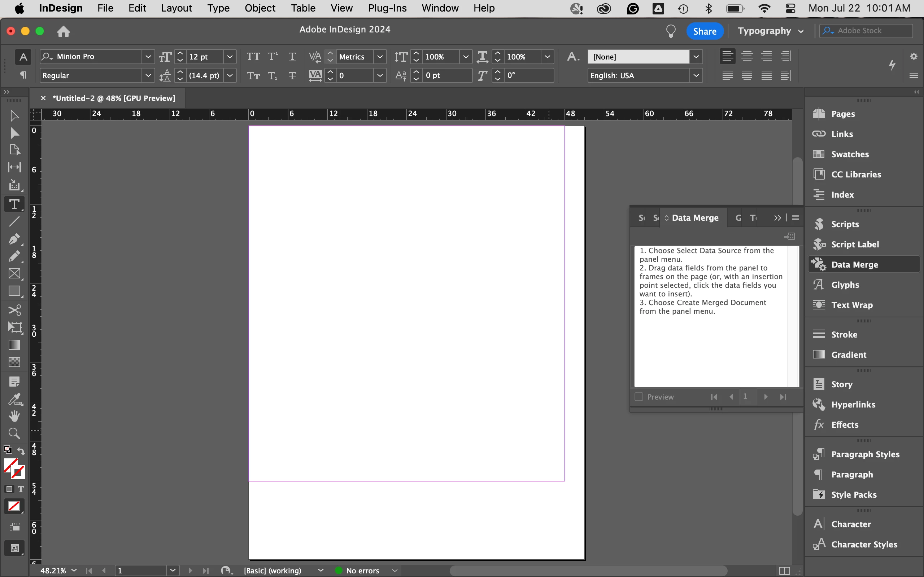Select the Line tool

(14, 222)
